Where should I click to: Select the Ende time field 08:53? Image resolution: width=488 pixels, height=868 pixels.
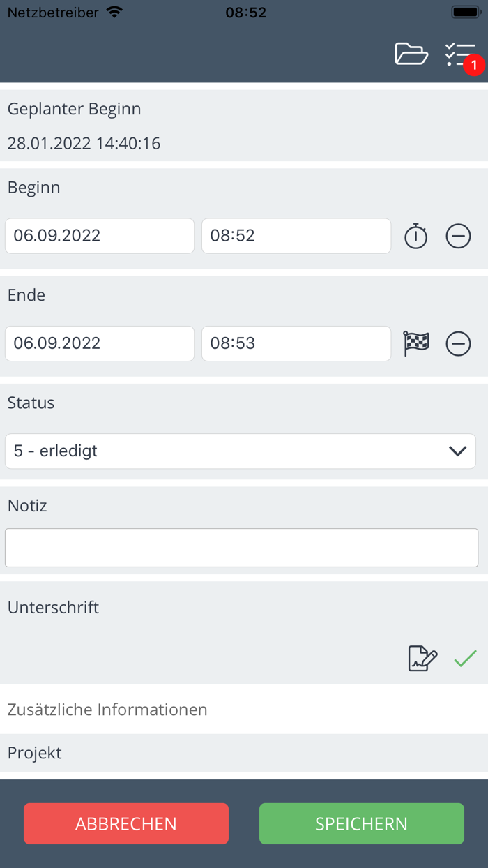tap(296, 343)
